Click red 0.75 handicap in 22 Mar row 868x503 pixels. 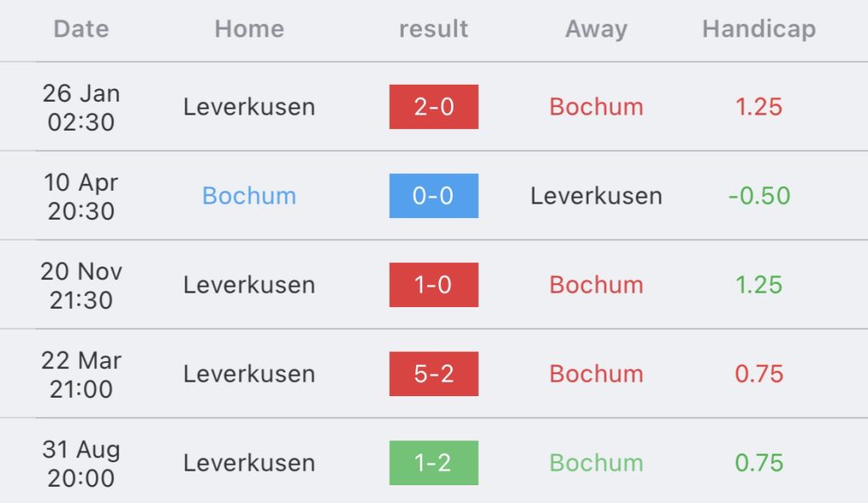[759, 374]
